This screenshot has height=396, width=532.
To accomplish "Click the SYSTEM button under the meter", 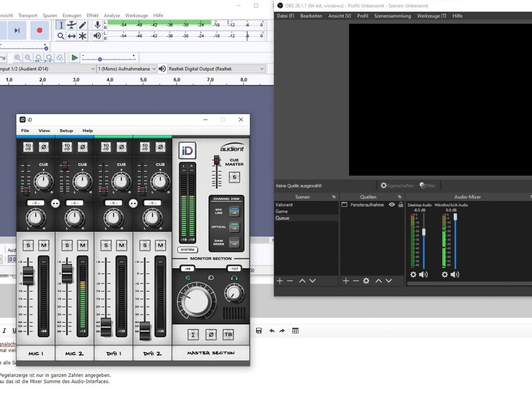I will [x=187, y=250].
